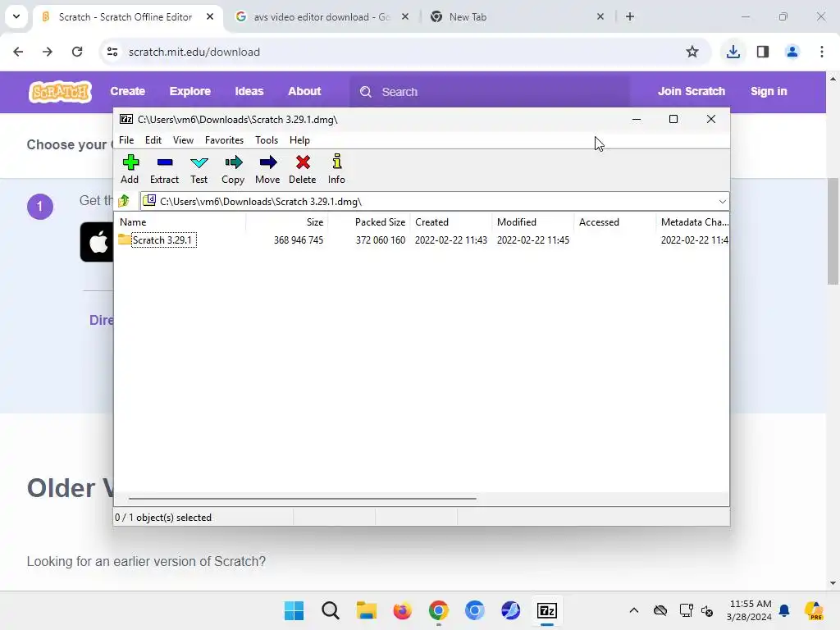Go up one folder level in 7-Zip
Image resolution: width=840 pixels, height=630 pixels.
click(x=125, y=201)
